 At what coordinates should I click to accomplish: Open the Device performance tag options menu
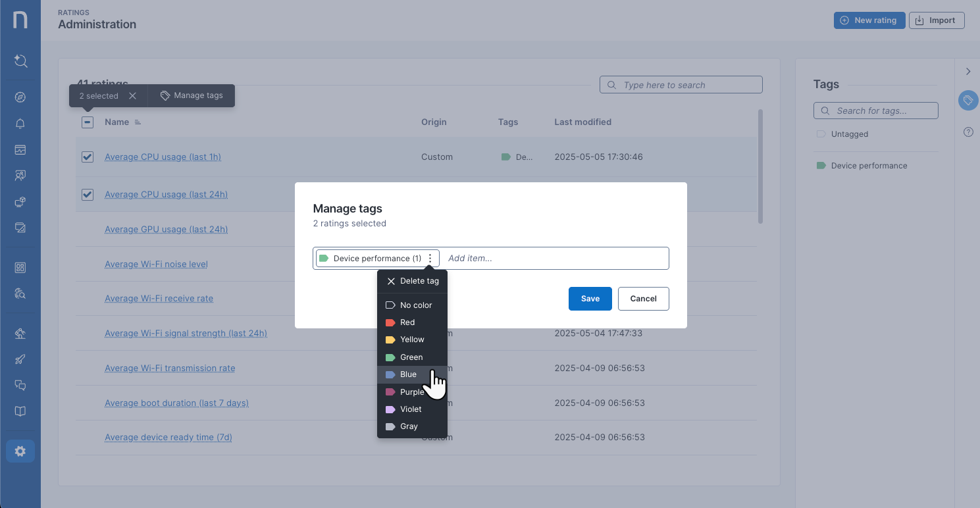tap(430, 258)
